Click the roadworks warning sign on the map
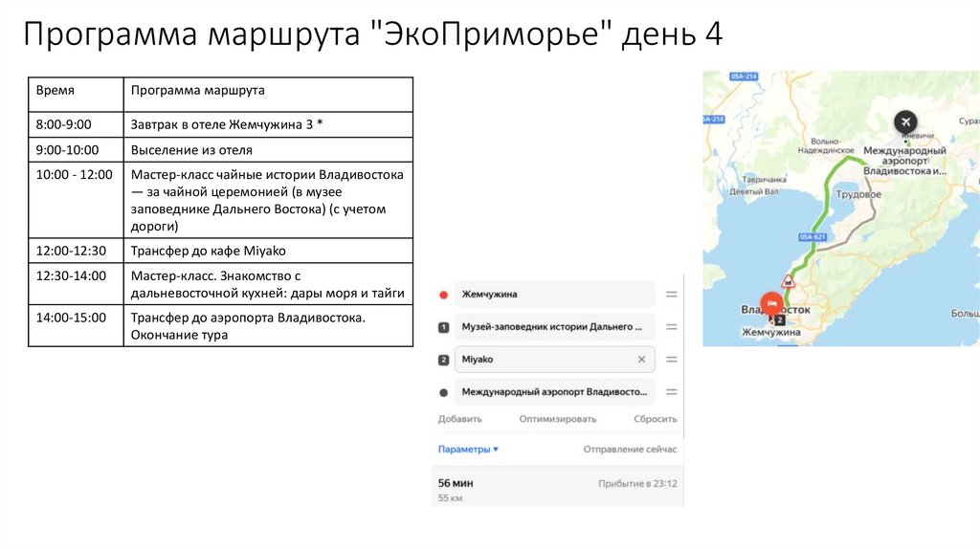Image resolution: width=980 pixels, height=549 pixels. 789,282
